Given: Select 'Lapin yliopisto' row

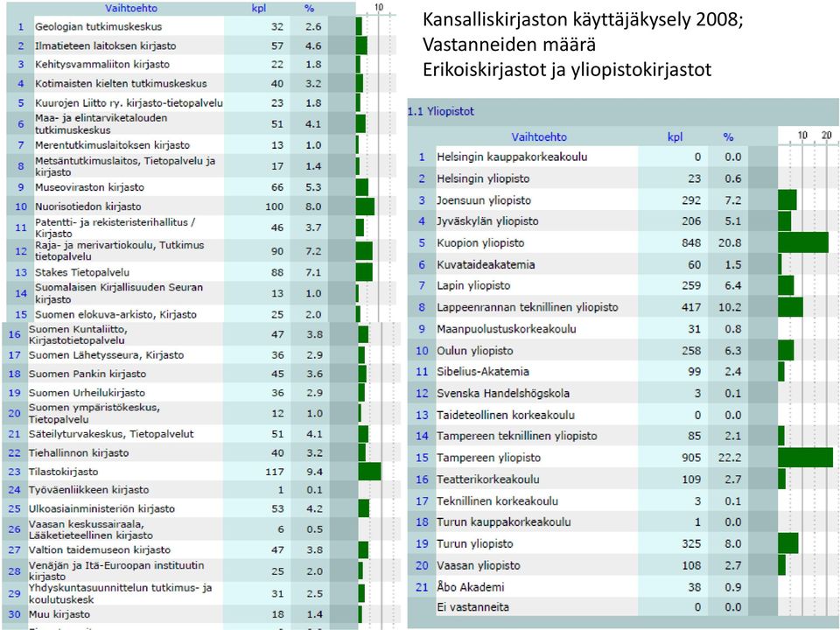Looking at the screenshot, I should click(624, 285).
